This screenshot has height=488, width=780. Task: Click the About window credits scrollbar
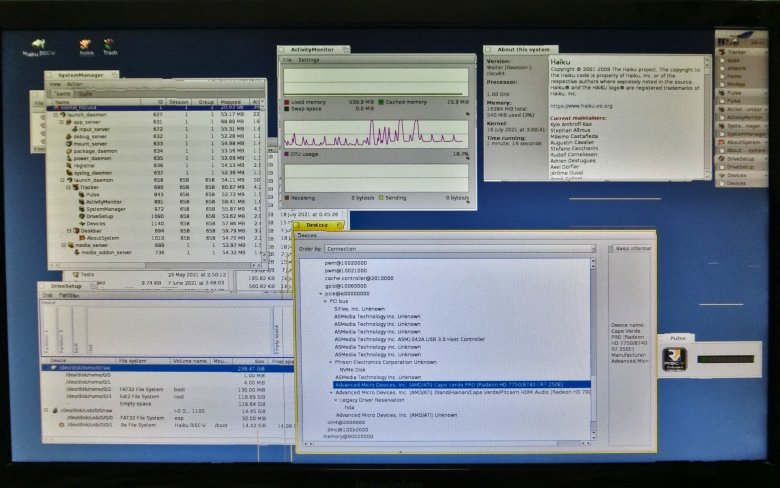[x=707, y=117]
